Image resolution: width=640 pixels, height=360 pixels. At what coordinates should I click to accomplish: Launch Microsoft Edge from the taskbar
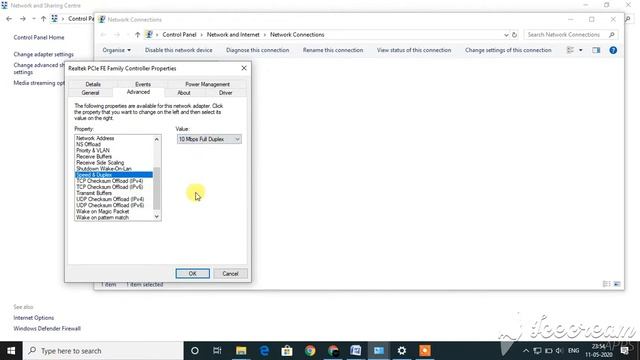[x=264, y=351]
